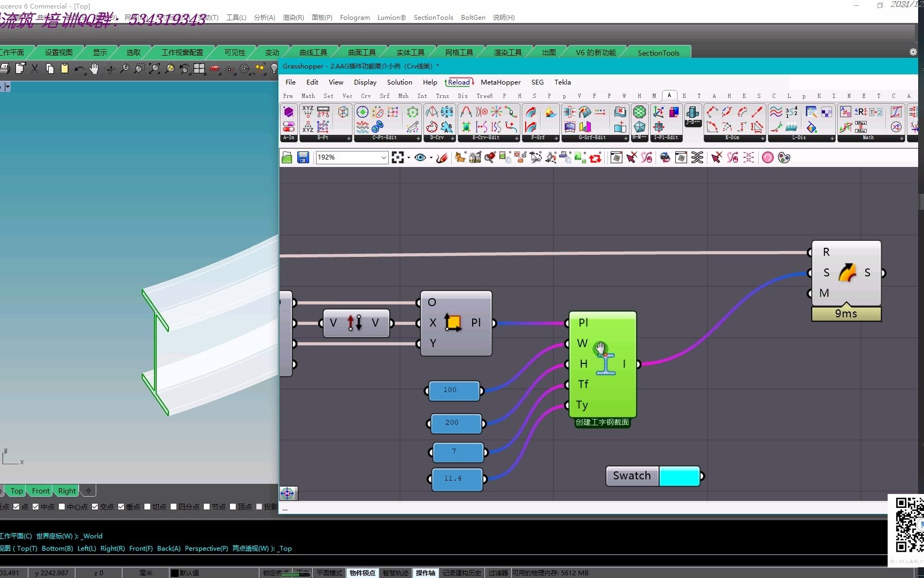Click the four-viewport layout icon in Rhino
This screenshot has width=924, height=578.
click(x=199, y=69)
